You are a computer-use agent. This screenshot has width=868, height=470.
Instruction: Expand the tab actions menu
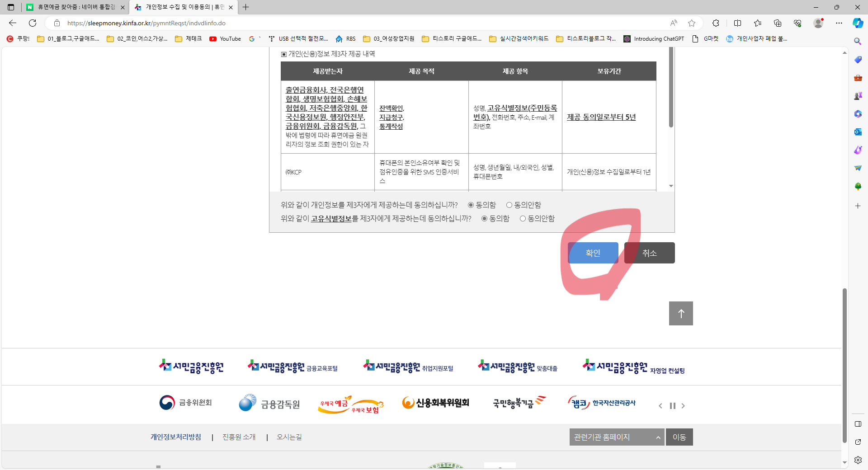tap(10, 7)
